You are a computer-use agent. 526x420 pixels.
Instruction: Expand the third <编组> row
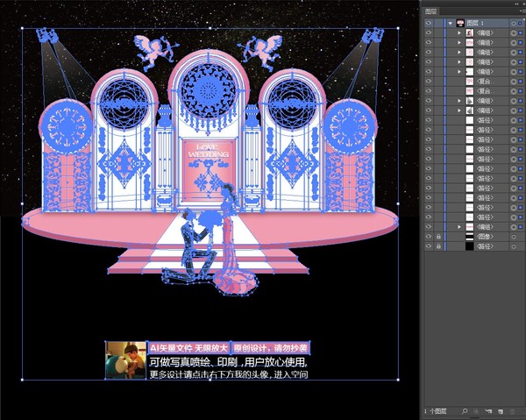[459, 53]
